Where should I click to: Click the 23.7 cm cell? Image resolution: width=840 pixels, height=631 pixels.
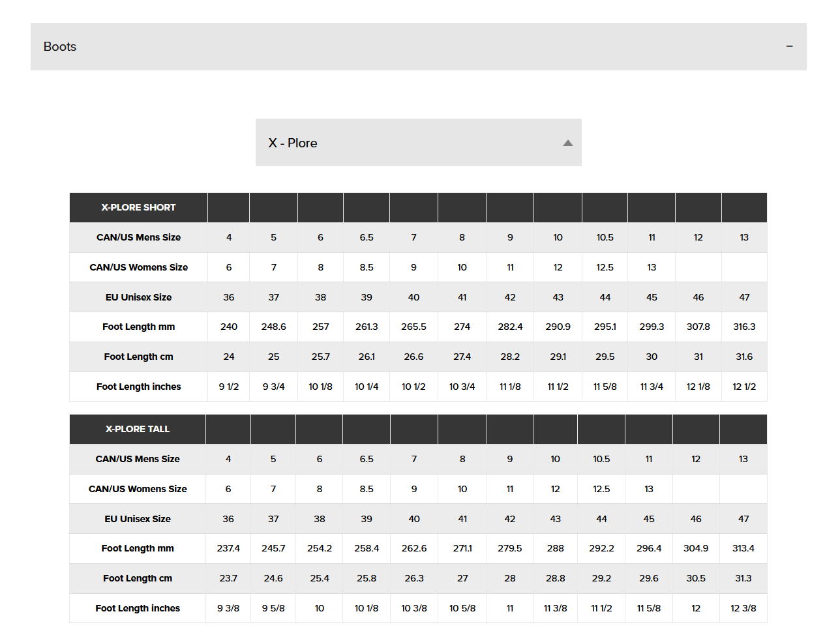pyautogui.click(x=228, y=578)
